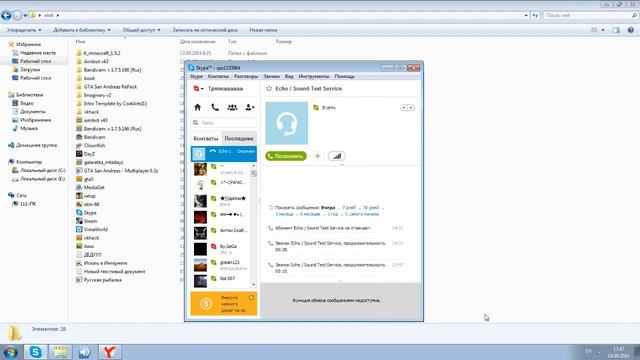Open the Общий доступ dropdown in Explorer
Image resolution: width=640 pixels, height=360 pixels.
coord(142,30)
